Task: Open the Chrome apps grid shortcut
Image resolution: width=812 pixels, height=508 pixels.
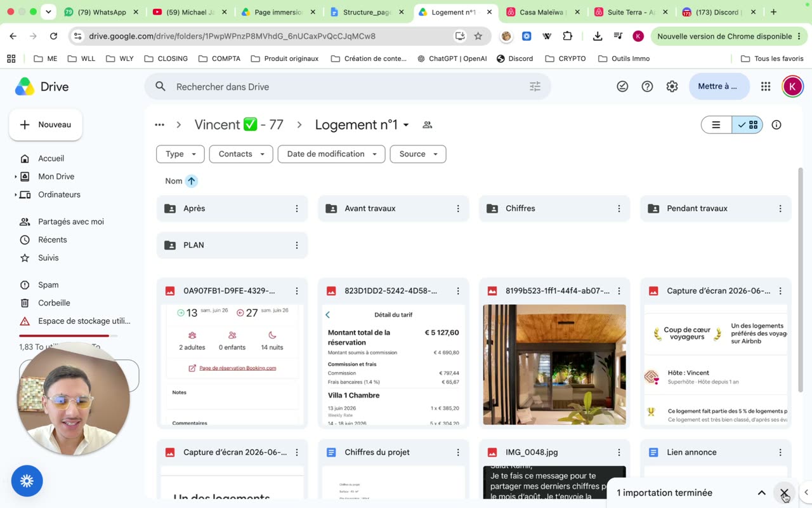Action: (x=11, y=58)
